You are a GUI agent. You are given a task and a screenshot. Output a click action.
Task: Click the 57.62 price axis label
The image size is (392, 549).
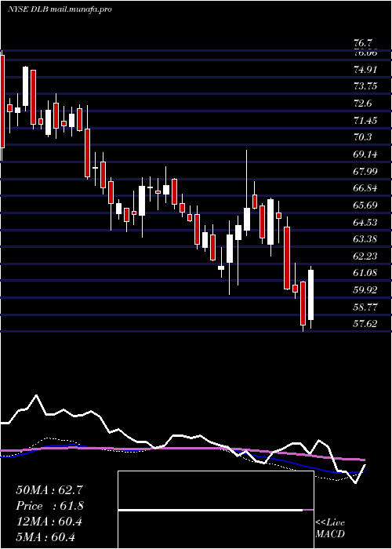(365, 324)
